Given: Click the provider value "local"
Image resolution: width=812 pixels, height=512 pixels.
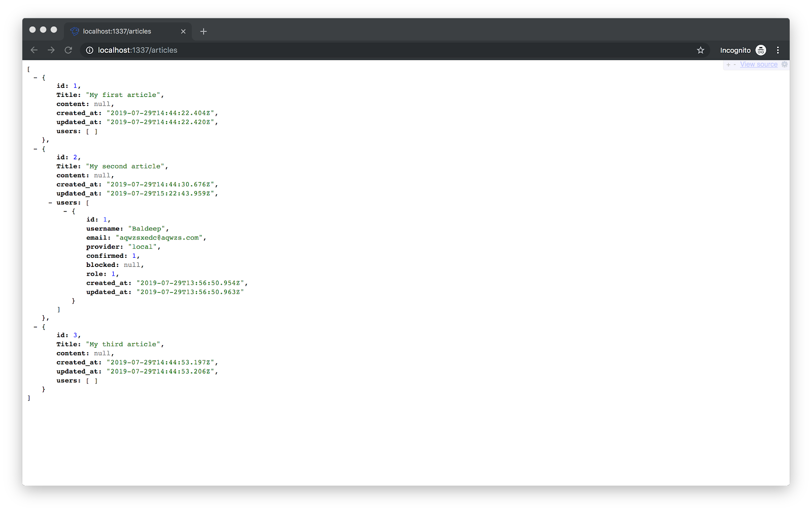Looking at the screenshot, I should 142,247.
